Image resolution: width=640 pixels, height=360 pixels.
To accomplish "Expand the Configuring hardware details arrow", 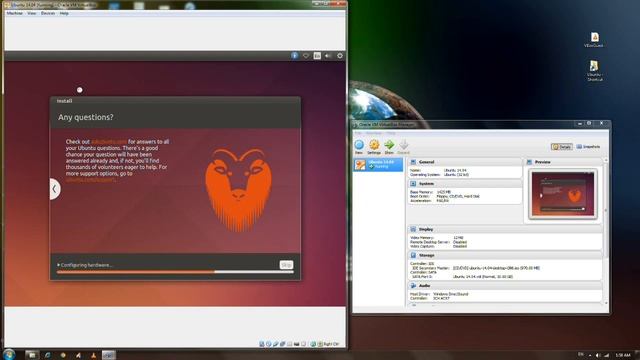I will tap(58, 265).
